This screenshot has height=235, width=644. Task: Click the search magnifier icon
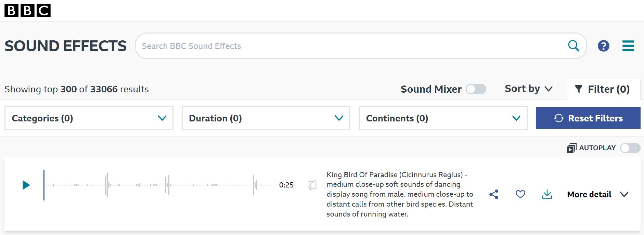point(574,45)
